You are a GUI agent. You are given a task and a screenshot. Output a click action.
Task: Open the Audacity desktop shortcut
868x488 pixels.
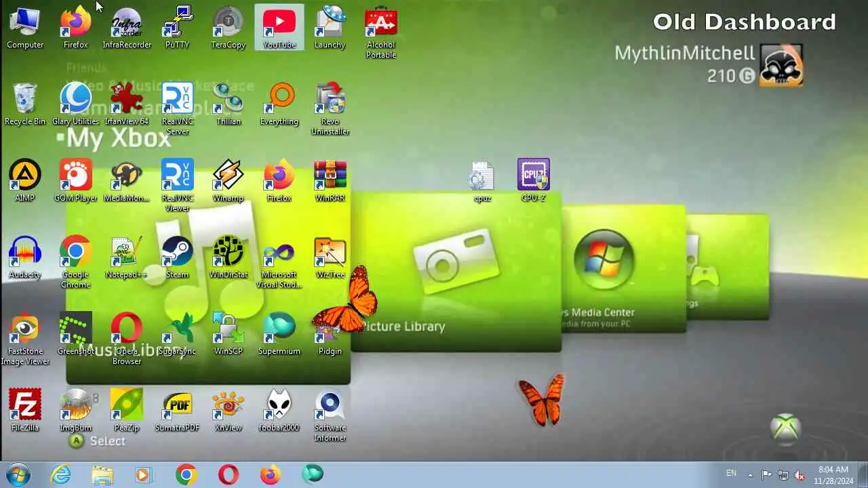[x=25, y=258]
